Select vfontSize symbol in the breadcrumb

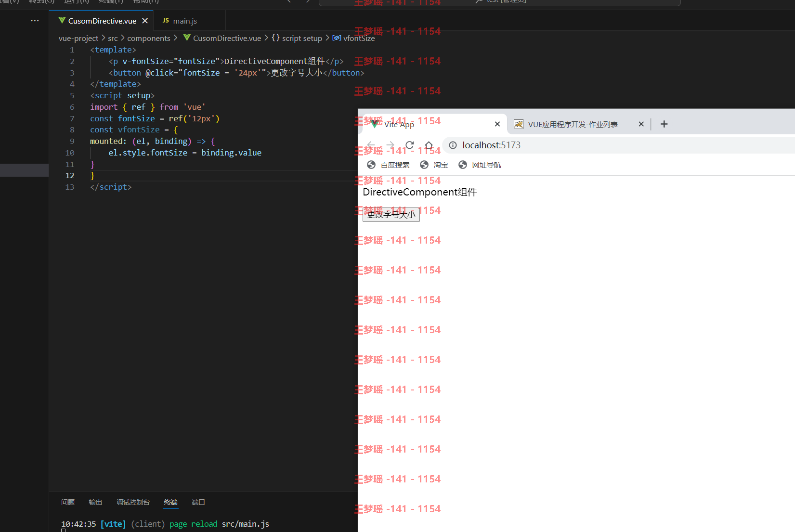point(359,38)
